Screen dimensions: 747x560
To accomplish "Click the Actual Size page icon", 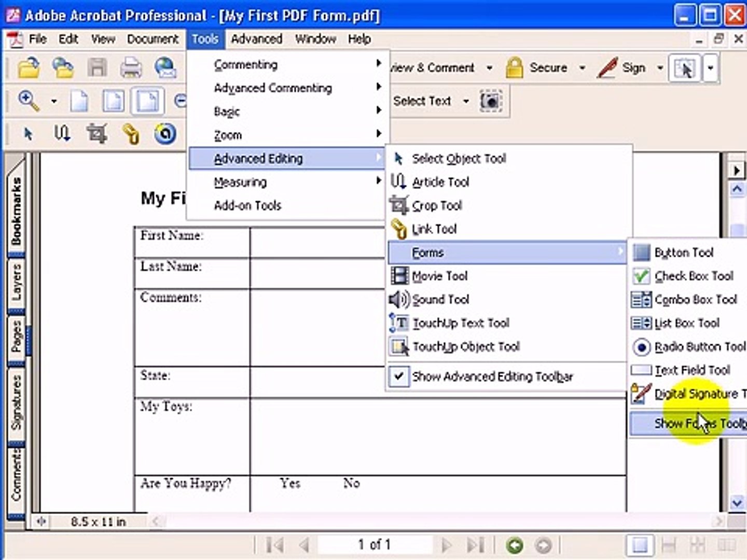I will click(x=79, y=101).
